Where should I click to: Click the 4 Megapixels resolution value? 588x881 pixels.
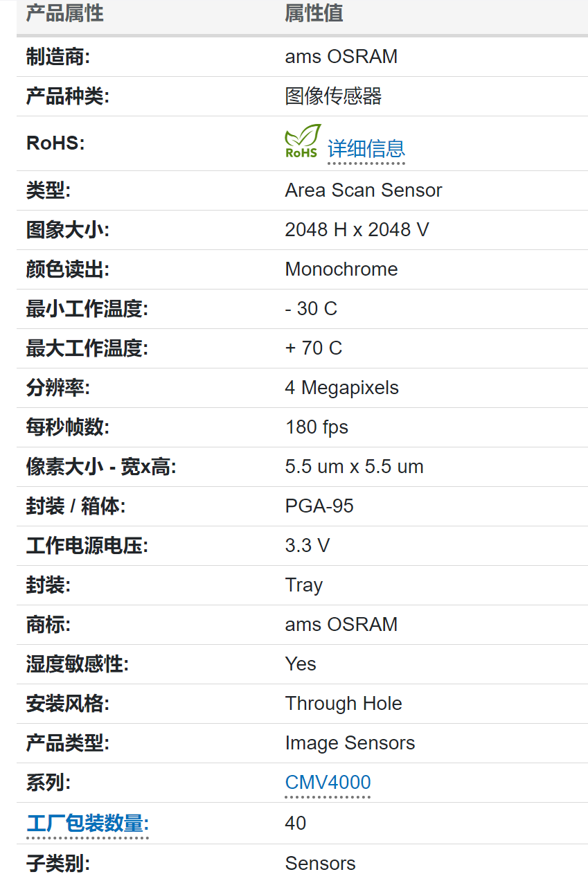point(341,388)
